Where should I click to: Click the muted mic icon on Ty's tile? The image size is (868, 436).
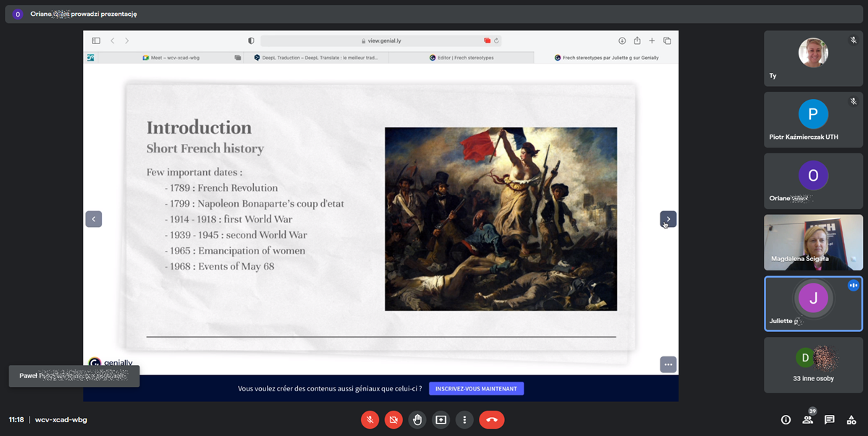click(x=854, y=40)
